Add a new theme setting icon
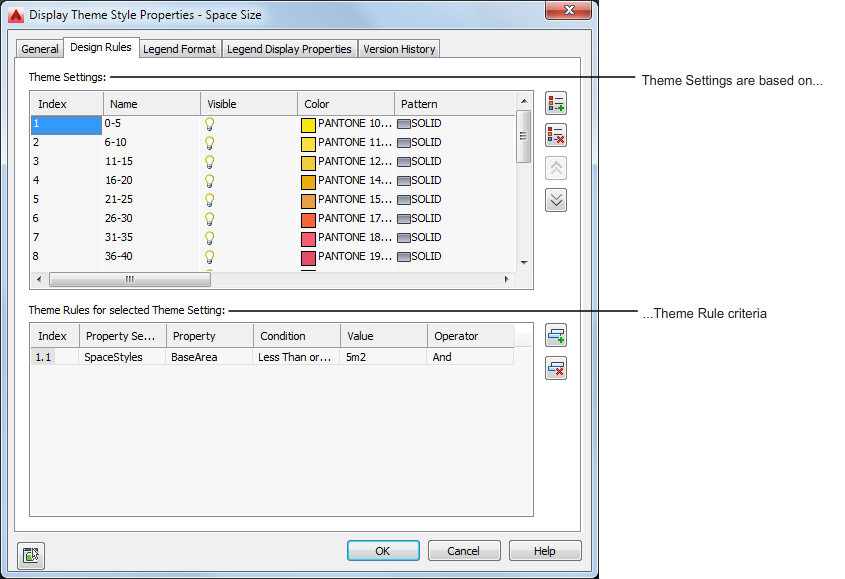 coord(556,103)
